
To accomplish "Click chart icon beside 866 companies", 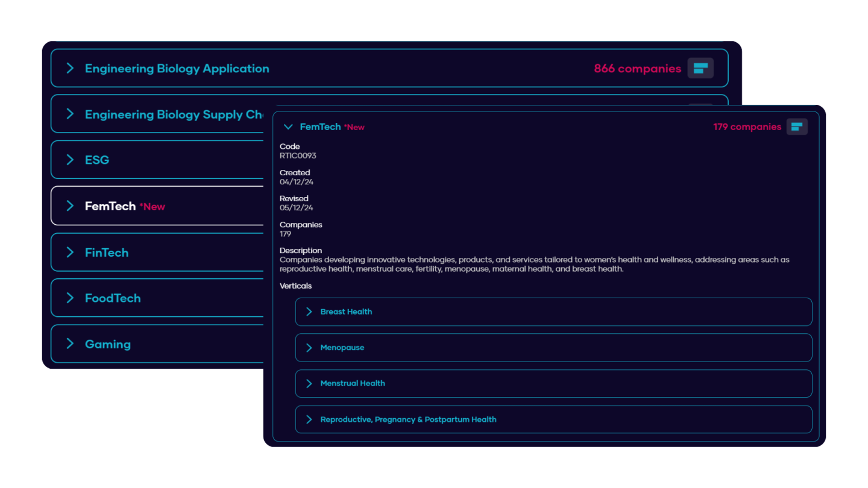I will 700,68.
